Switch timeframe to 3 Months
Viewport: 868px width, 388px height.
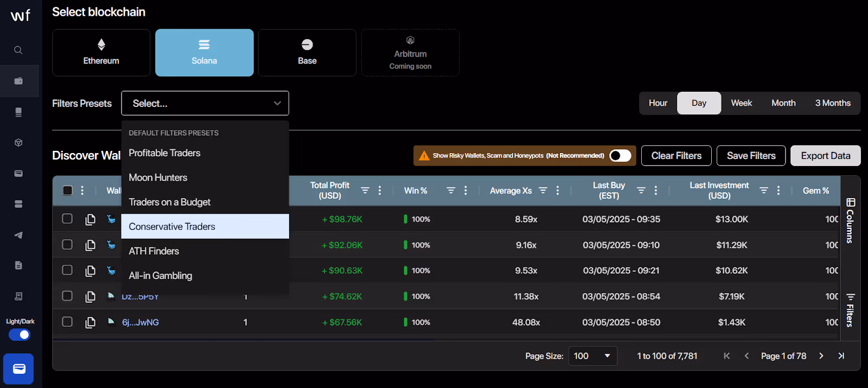tap(833, 103)
